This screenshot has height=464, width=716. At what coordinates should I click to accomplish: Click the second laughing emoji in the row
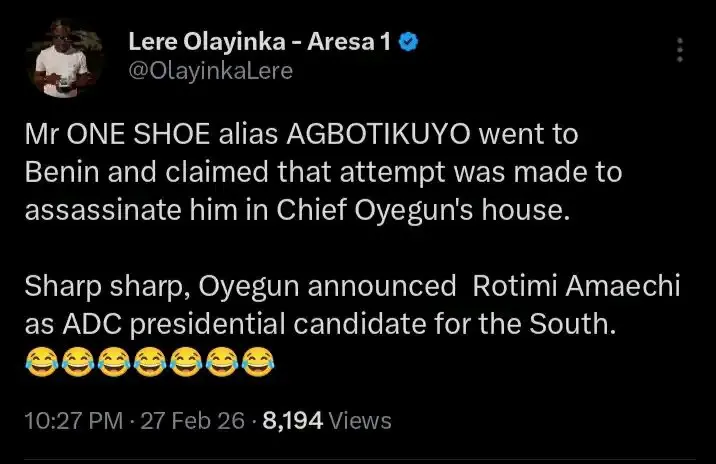(x=76, y=359)
